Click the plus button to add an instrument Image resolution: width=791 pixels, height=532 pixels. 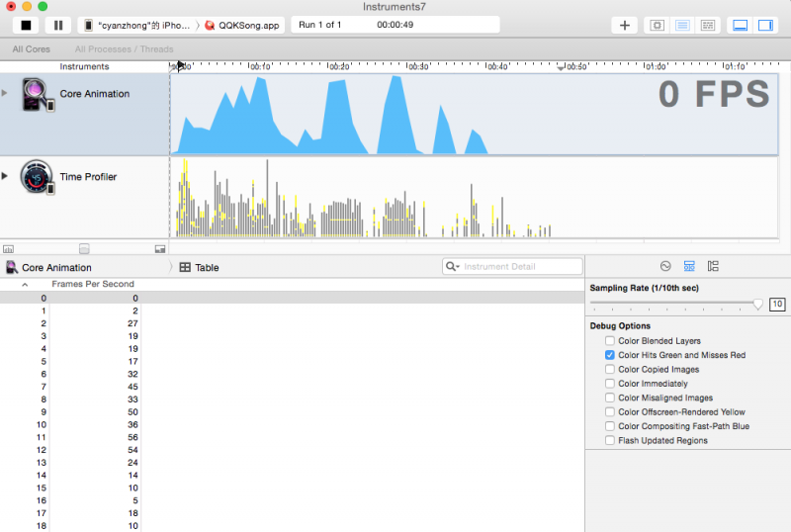pyautogui.click(x=624, y=25)
